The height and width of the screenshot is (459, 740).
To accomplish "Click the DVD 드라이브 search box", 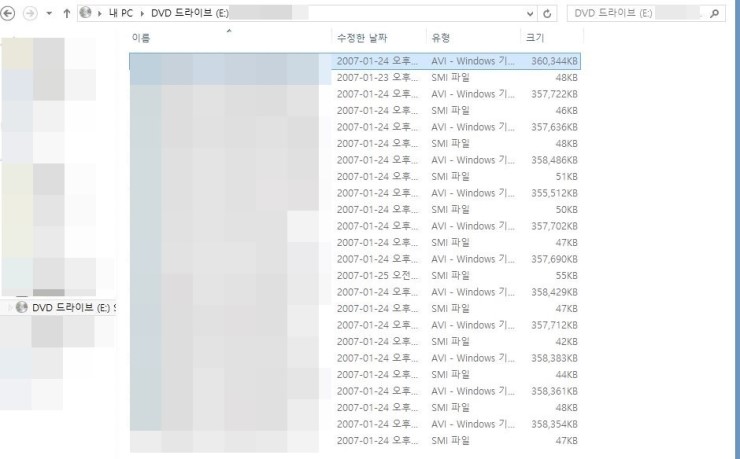I will coord(635,14).
